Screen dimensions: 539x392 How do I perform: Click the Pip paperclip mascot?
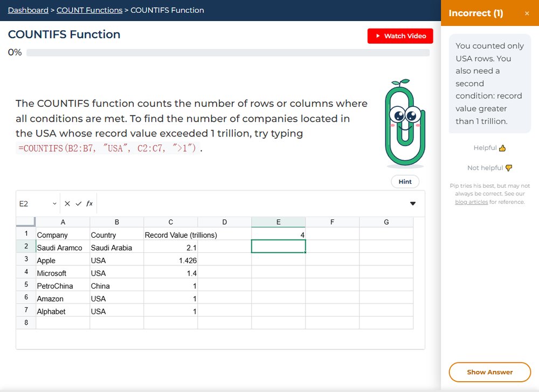[405, 123]
